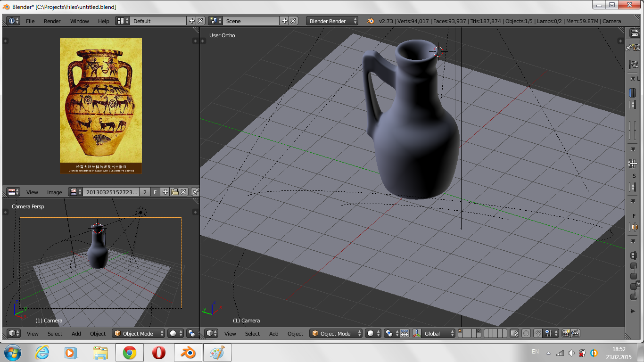Toggle snap during transform magnet

[x=537, y=334]
